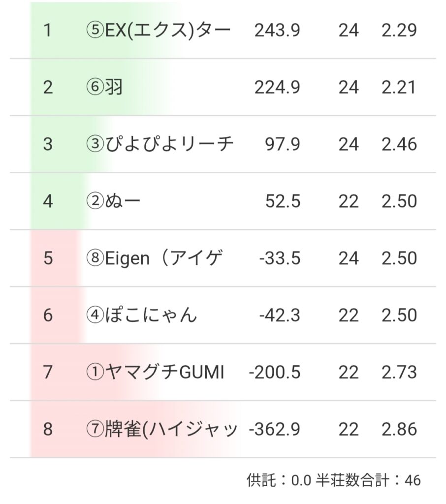Image resolution: width=446 pixels, height=504 pixels.
Task: Click the ④ぽこにゃん team name
Action: [x=141, y=315]
